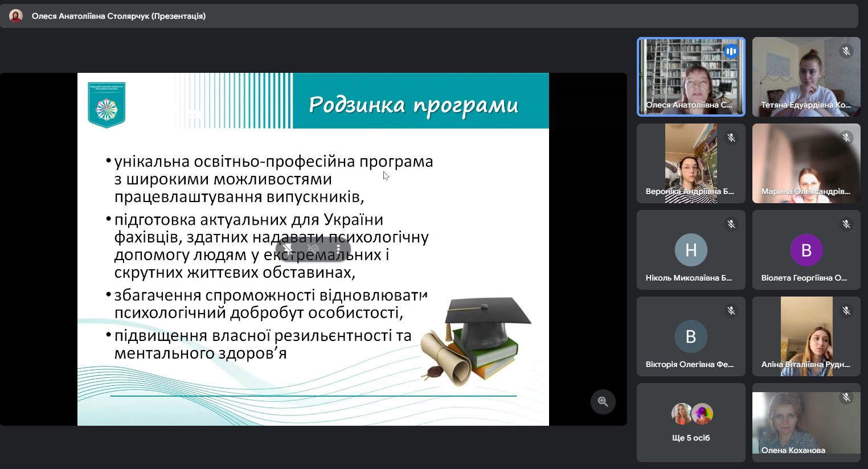The image size is (868, 469).
Task: Unpin the shared presentation
Action: [288, 249]
